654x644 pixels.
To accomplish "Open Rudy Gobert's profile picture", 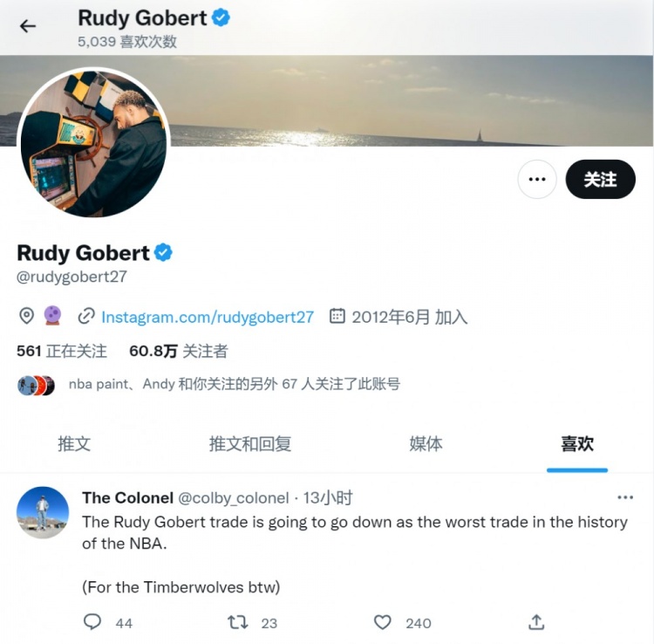I will (93, 143).
